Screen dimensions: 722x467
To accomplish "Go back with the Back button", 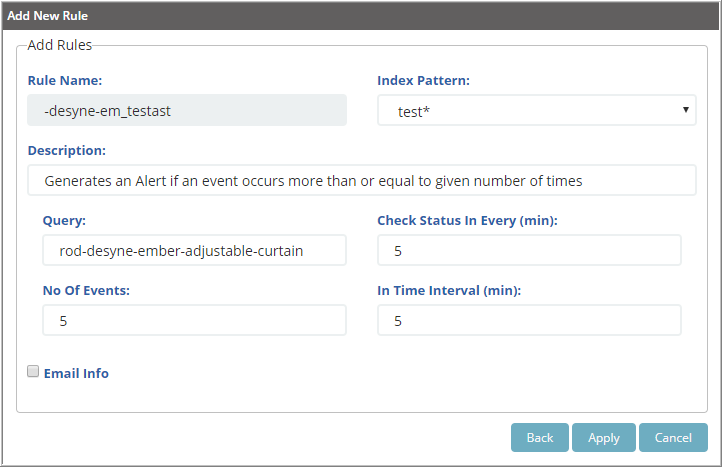I will (540, 438).
